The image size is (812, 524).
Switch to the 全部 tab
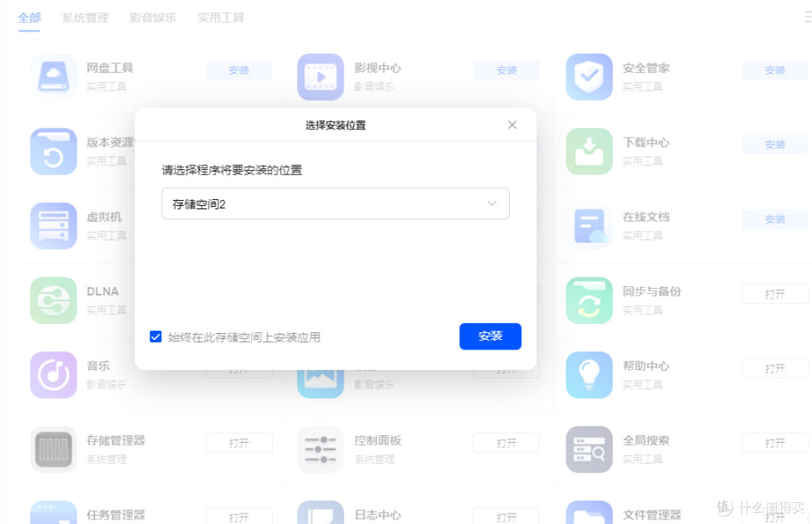(x=29, y=17)
